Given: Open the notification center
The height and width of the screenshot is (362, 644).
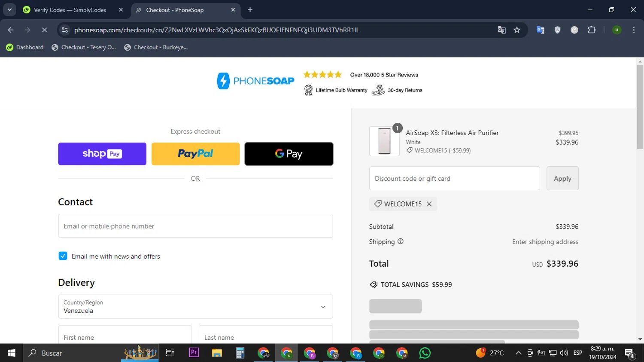Looking at the screenshot, I should point(630,353).
